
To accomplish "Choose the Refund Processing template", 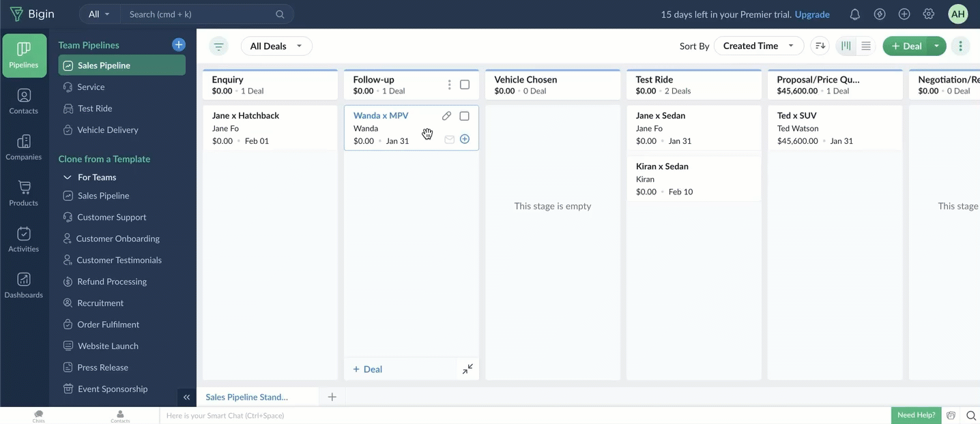I will click(112, 282).
